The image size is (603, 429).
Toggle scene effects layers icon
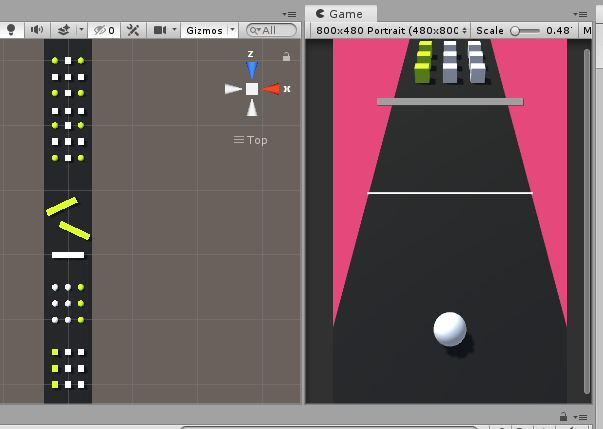pos(64,30)
